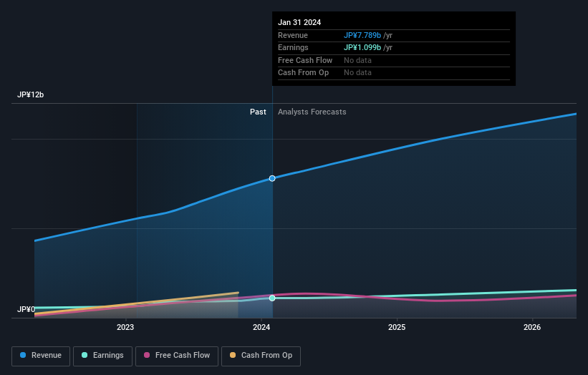Click the Earnings tooltip row label

point(293,47)
